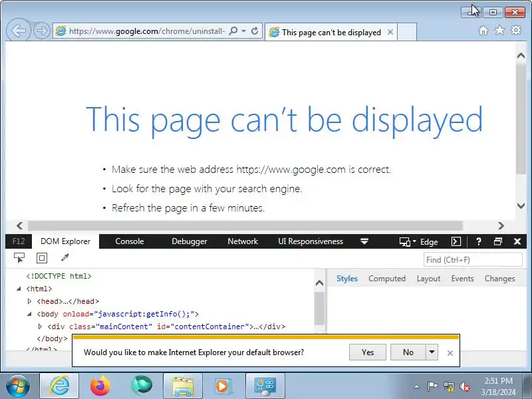Switch to the Network tab
The height and width of the screenshot is (399, 532).
[243, 241]
